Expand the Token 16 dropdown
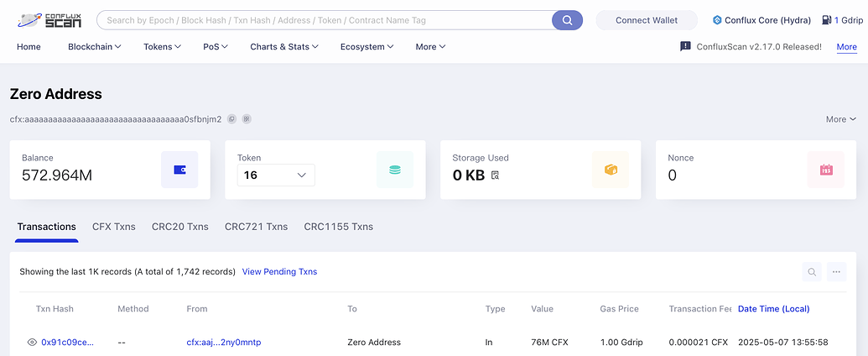868x356 pixels. (276, 175)
